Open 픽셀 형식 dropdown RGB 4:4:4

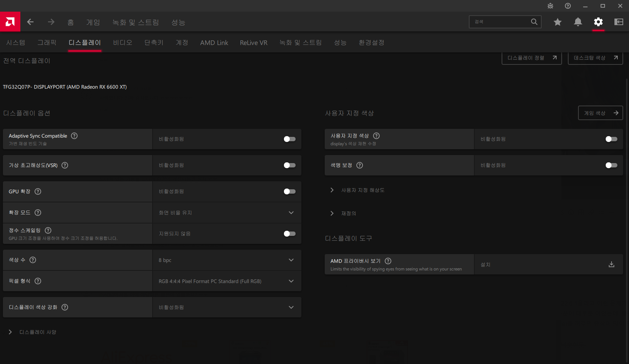[227, 281]
